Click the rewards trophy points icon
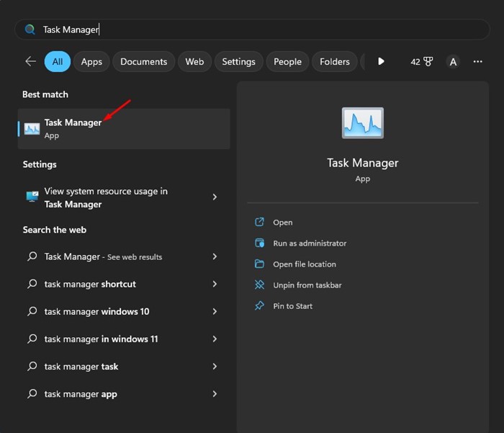The width and height of the screenshot is (504, 433). [x=428, y=62]
